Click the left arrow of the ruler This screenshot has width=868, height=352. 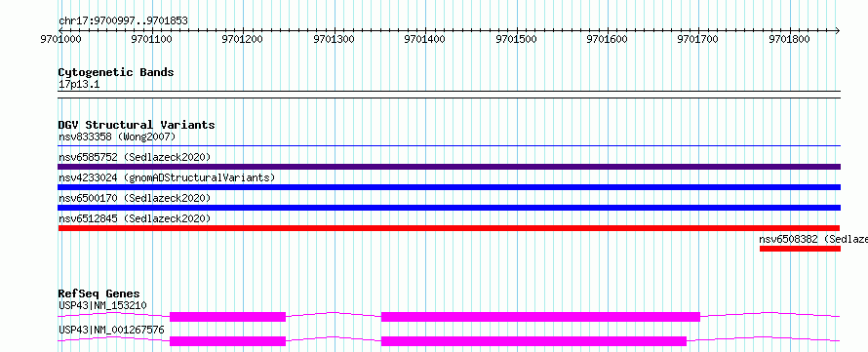[x=60, y=30]
